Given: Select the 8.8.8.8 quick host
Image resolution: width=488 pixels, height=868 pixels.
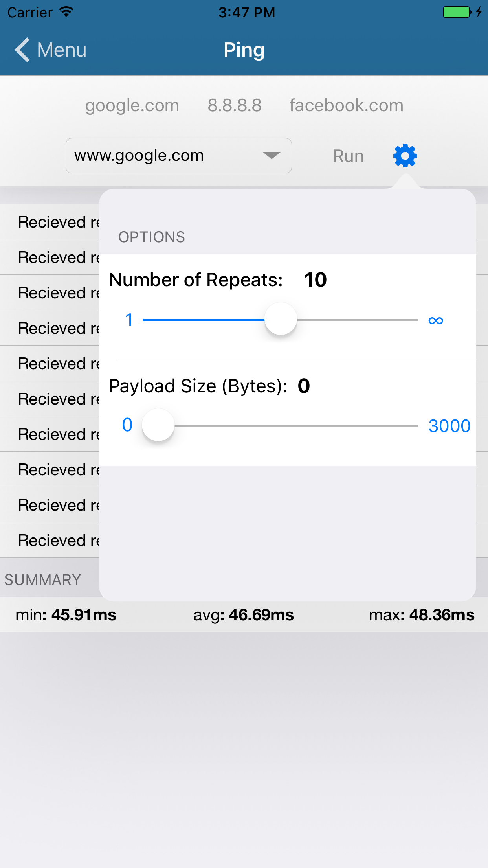Looking at the screenshot, I should click(235, 105).
